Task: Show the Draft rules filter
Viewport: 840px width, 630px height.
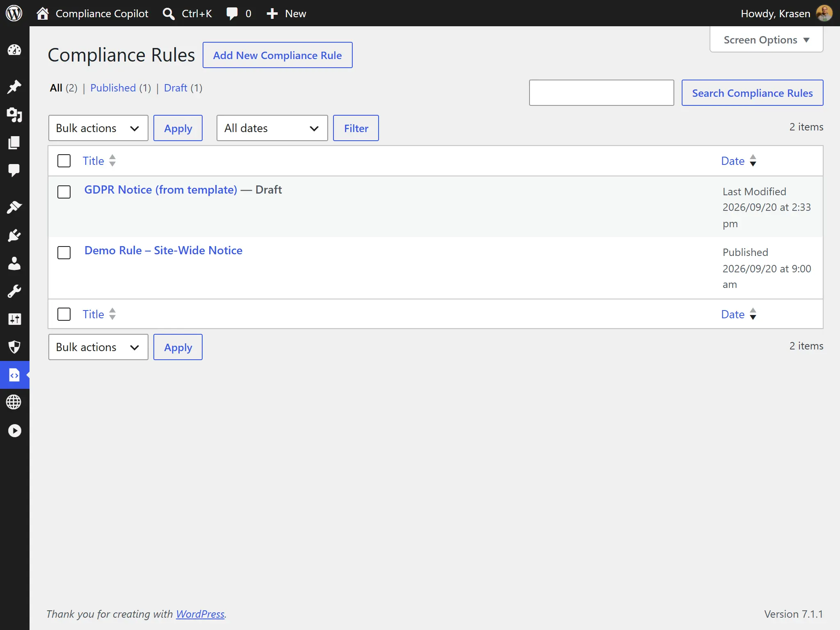Action: pyautogui.click(x=176, y=88)
